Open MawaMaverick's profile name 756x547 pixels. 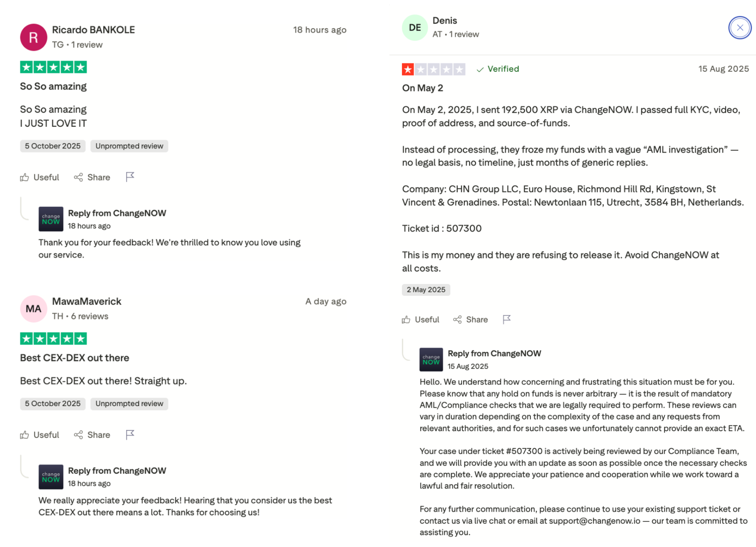point(87,301)
